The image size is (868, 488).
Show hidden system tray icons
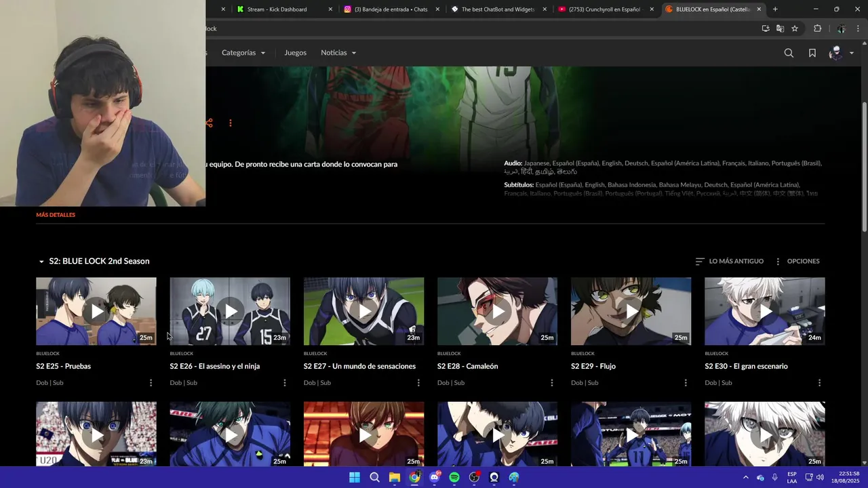[x=746, y=477]
